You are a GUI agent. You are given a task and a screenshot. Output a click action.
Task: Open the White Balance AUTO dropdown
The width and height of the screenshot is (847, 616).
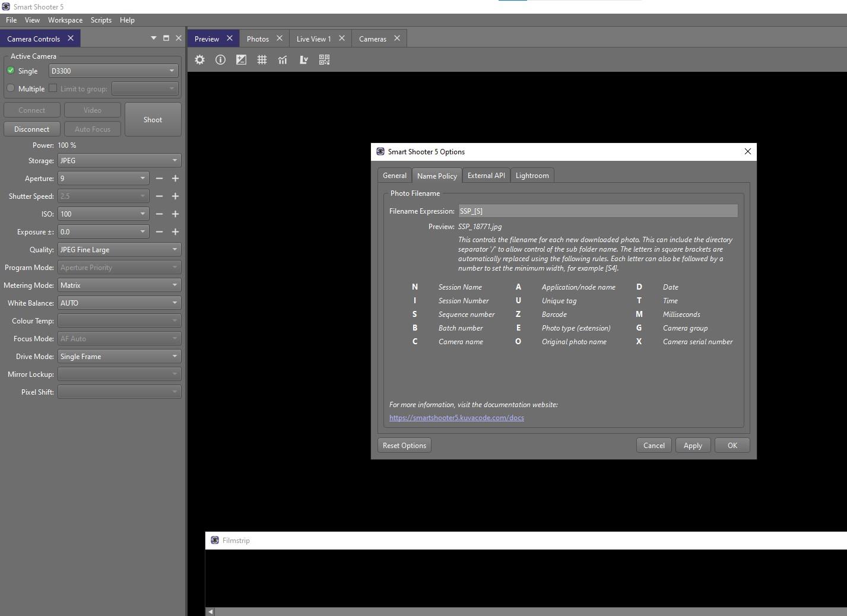tap(119, 303)
